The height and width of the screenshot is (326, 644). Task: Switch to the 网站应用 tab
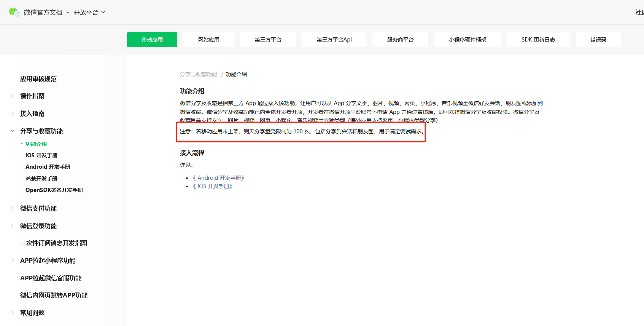coord(208,40)
